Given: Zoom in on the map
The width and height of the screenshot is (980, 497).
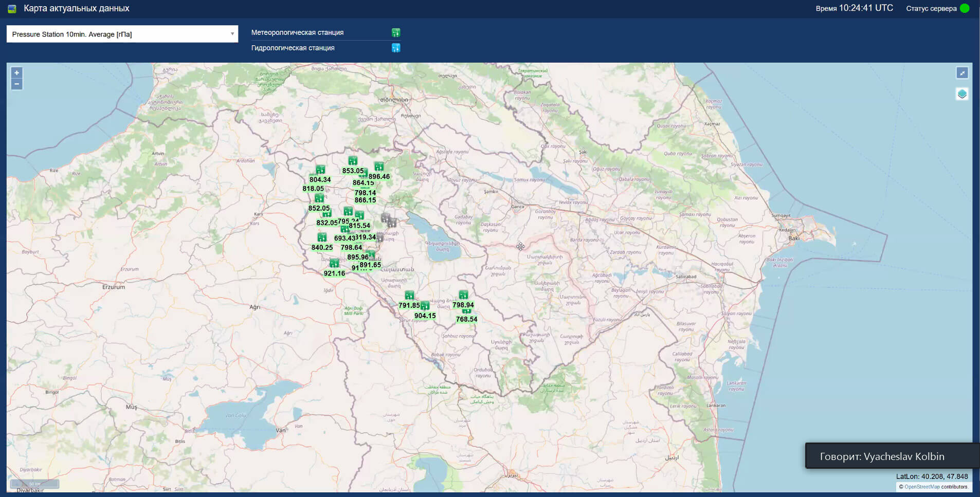Looking at the screenshot, I should [x=16, y=73].
